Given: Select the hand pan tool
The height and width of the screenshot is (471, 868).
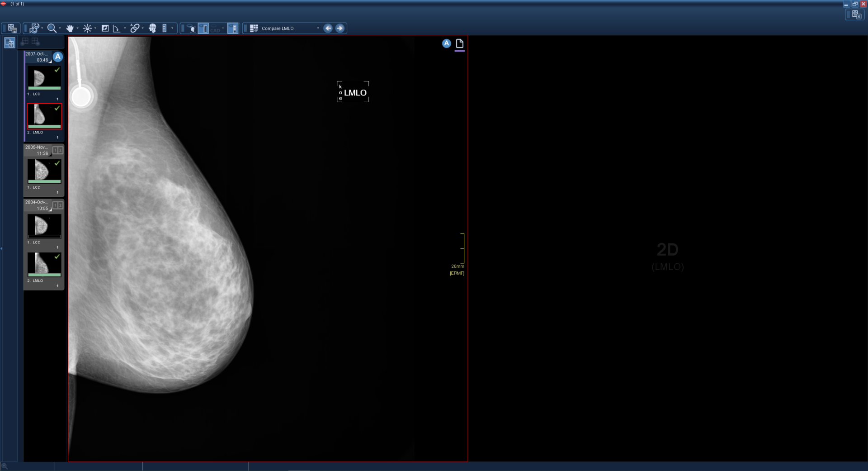Looking at the screenshot, I should pyautogui.click(x=70, y=29).
